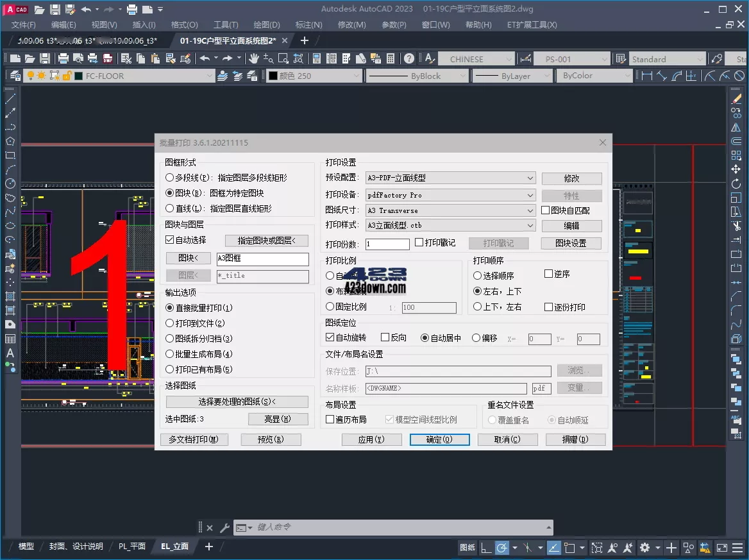Uncheck the 自动旋转 checkbox
The width and height of the screenshot is (749, 560).
click(330, 338)
